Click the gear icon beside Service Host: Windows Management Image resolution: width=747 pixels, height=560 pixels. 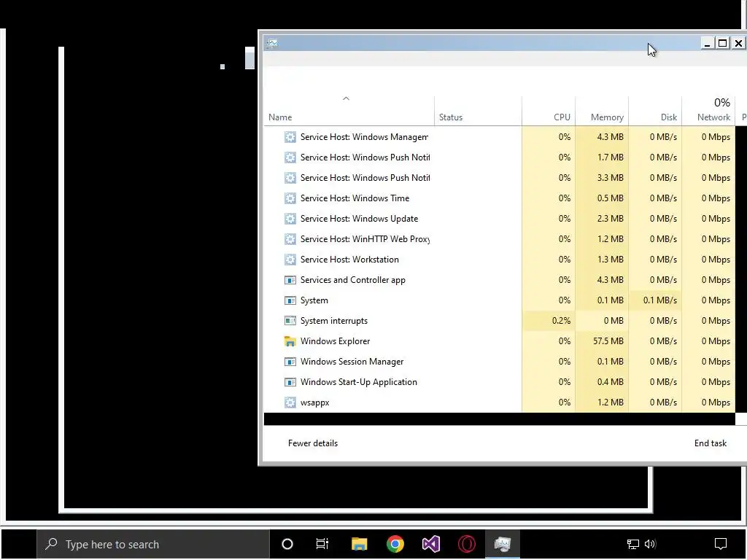coord(290,137)
